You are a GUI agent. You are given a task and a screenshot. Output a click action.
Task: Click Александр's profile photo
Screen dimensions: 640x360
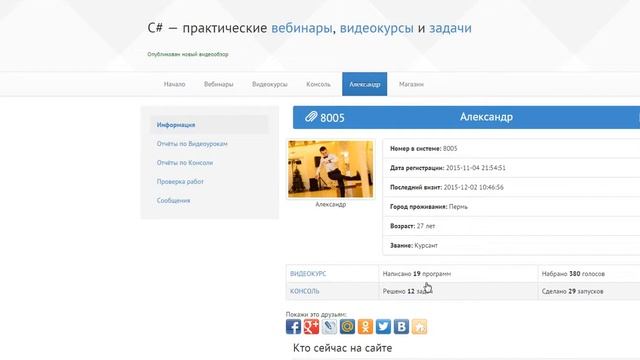pyautogui.click(x=330, y=169)
